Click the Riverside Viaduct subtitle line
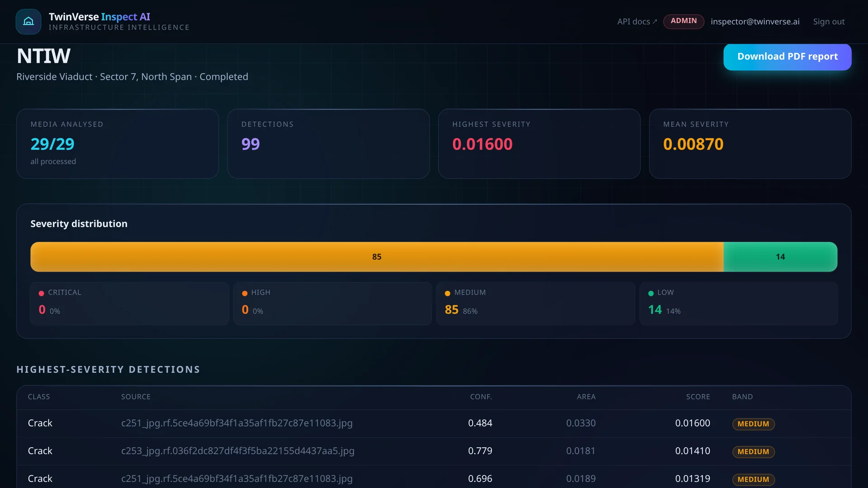The width and height of the screenshot is (868, 488). click(132, 77)
